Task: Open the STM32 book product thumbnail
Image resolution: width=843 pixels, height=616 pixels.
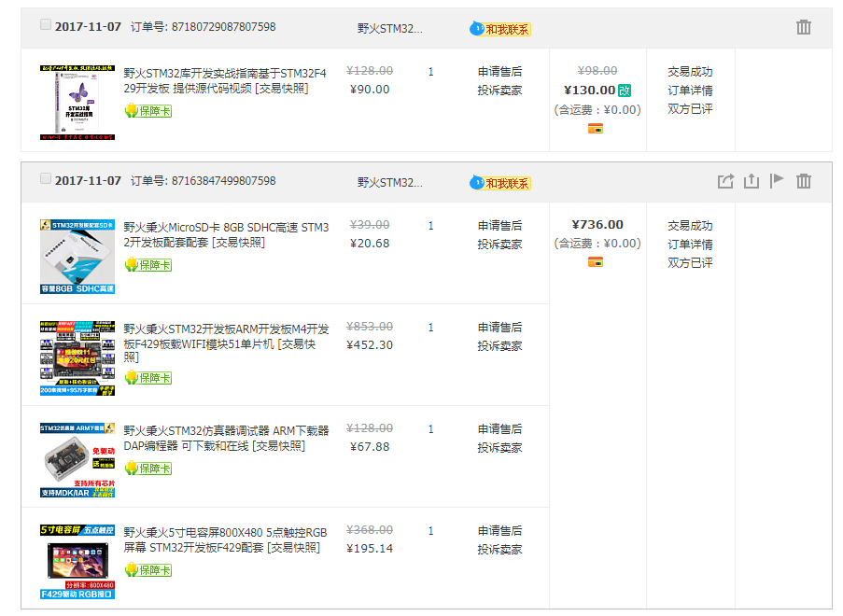Action: 77,103
